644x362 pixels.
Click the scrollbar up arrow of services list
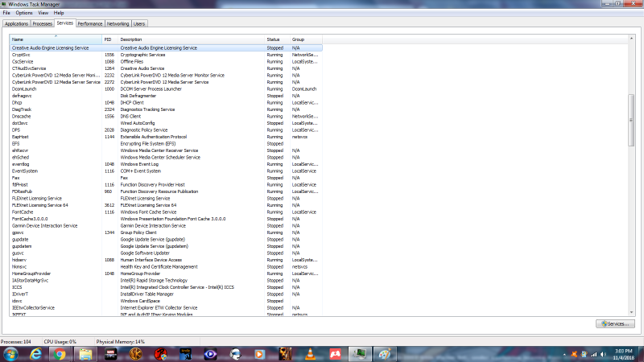tap(631, 39)
